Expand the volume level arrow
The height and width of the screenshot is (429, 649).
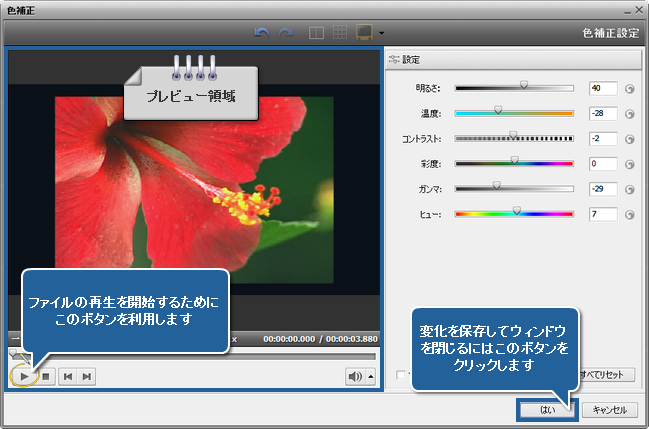point(371,376)
